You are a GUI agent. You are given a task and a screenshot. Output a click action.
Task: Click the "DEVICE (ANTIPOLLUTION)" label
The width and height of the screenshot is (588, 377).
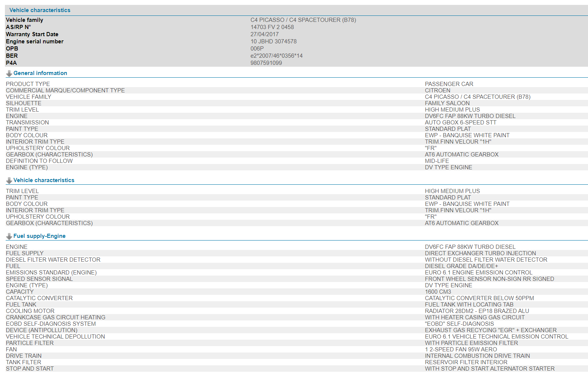click(x=42, y=330)
